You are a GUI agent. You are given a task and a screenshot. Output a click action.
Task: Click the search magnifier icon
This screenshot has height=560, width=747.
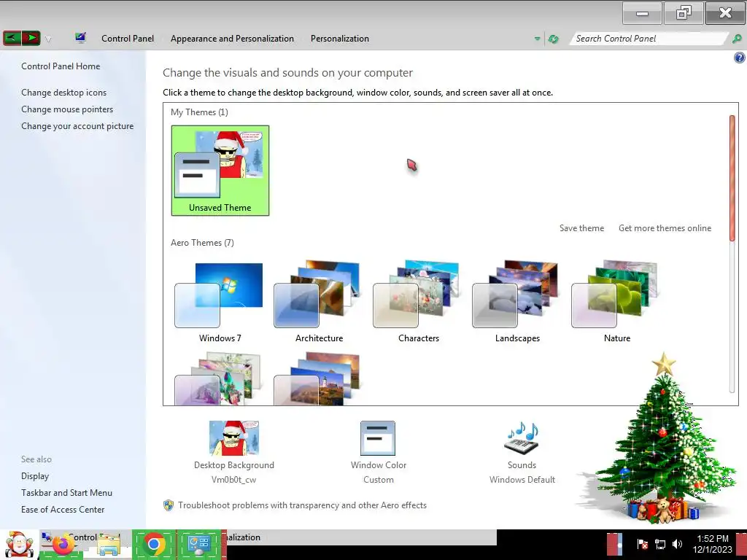737,39
